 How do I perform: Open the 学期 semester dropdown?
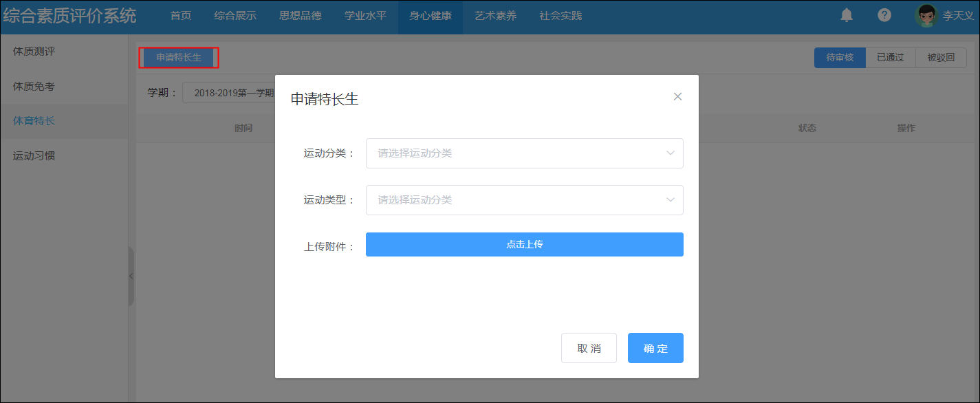click(x=229, y=93)
